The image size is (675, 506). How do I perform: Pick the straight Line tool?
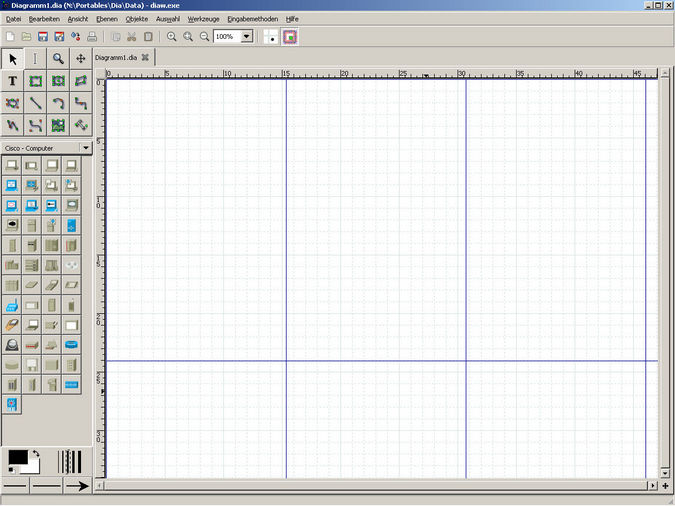pos(36,103)
